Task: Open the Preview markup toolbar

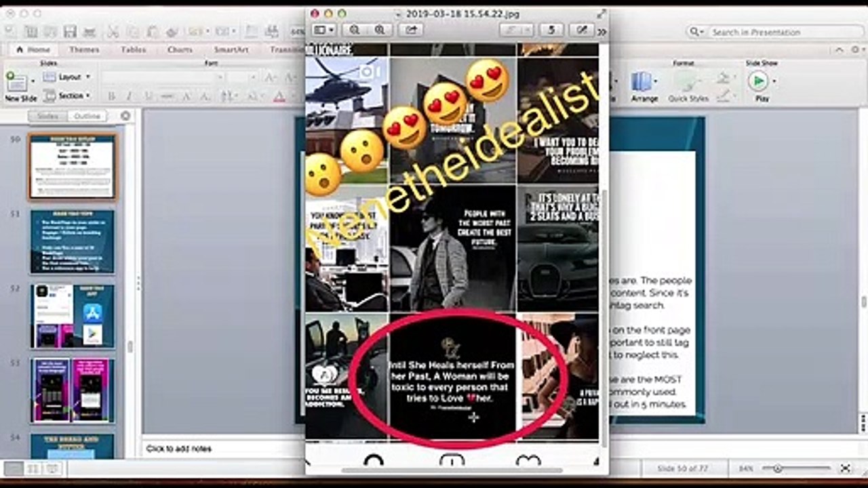Action: pos(581,30)
